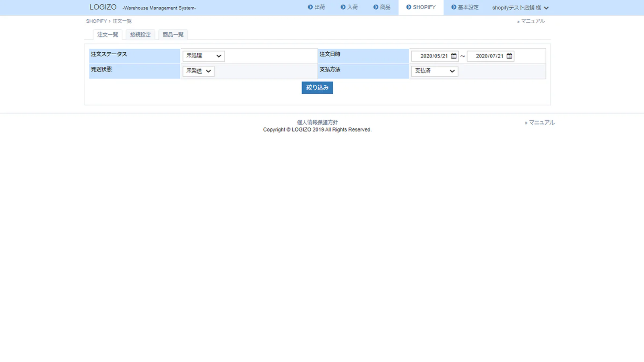Click shopifyテスト店舗 様 account name
644x362 pixels.
tap(516, 8)
